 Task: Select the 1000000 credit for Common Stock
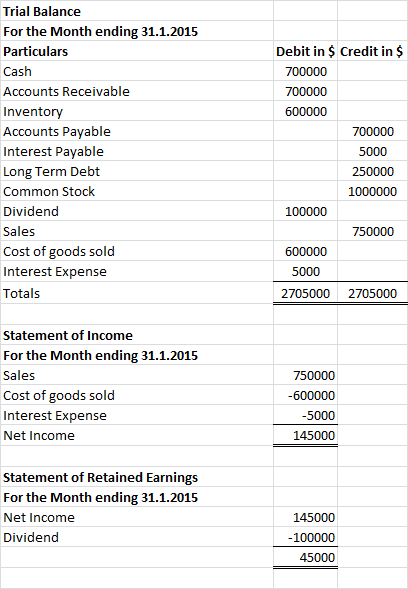pos(372,192)
